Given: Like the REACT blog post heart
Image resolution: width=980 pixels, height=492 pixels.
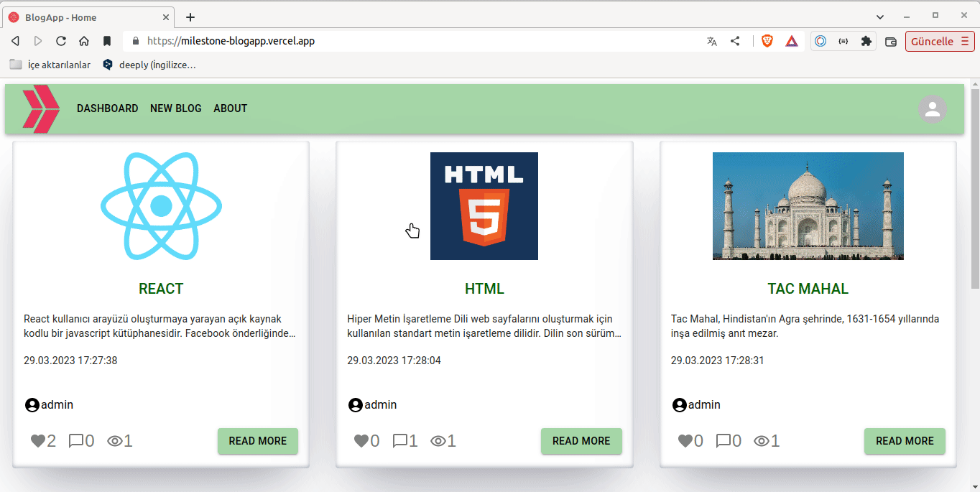Looking at the screenshot, I should point(38,441).
